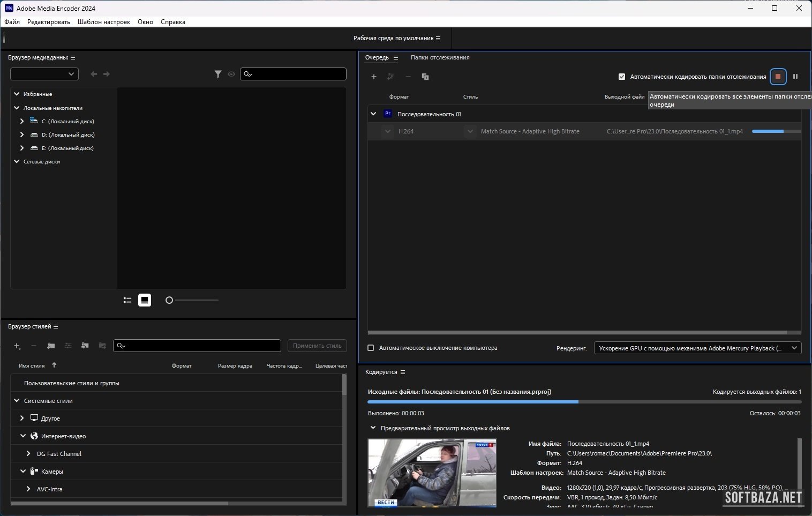
Task: Create new preset in Preset Browser
Action: point(17,346)
